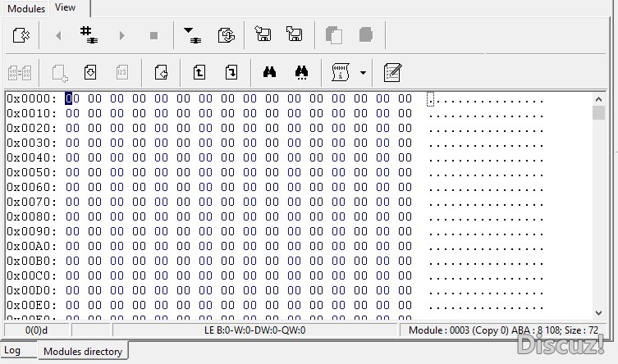The image size is (618, 364).
Task: Click the page down-turn arrow icon
Action: coord(231,72)
